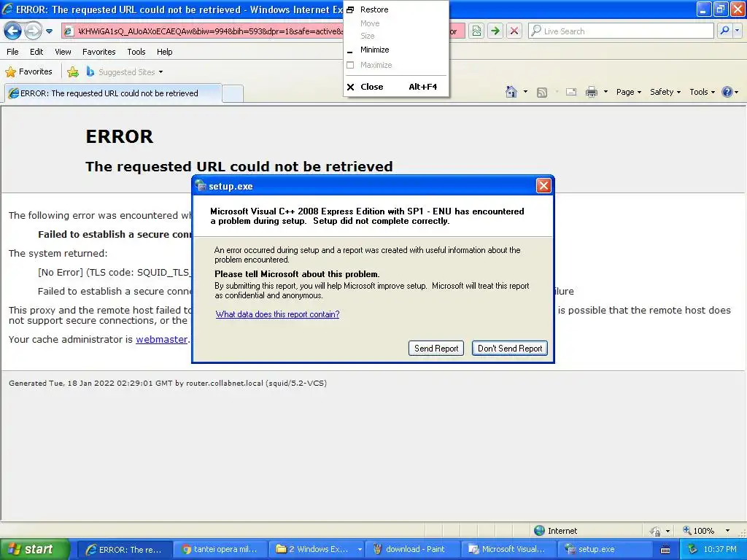Open the Page dropdown menu

(628, 92)
